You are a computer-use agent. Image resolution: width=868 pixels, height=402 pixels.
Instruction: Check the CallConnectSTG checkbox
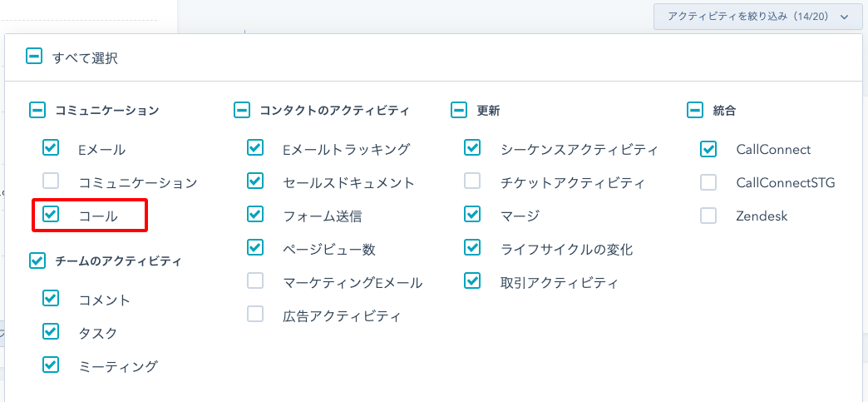point(708,182)
